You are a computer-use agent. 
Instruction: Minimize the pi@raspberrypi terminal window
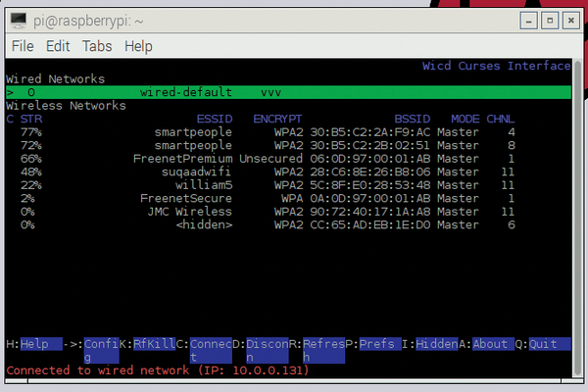(x=529, y=21)
